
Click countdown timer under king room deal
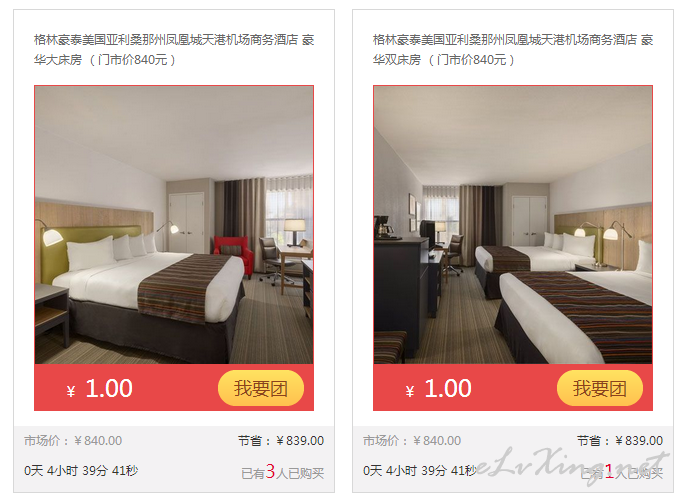[81, 470]
